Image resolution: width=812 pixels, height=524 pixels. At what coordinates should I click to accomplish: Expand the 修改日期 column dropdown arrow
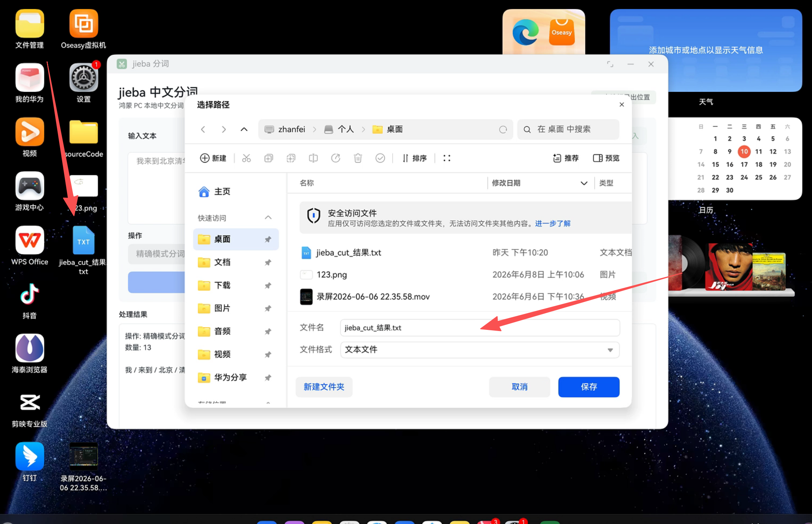coord(584,183)
